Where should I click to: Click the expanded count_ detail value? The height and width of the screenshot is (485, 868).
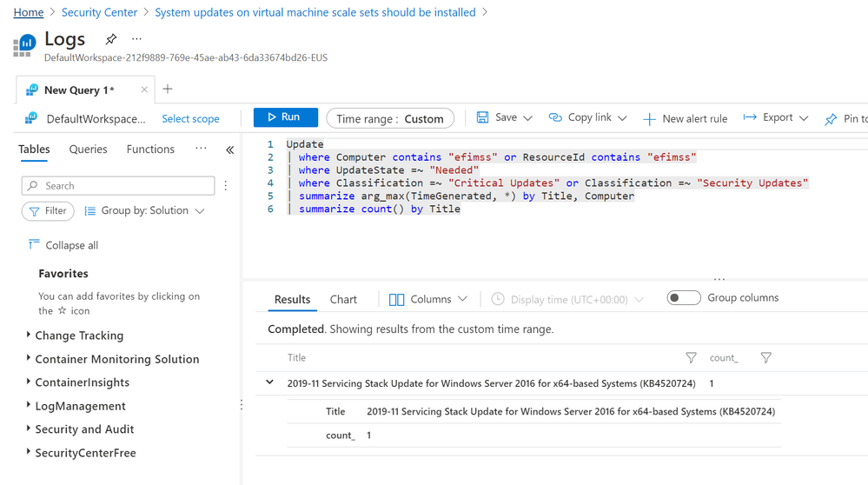(368, 435)
